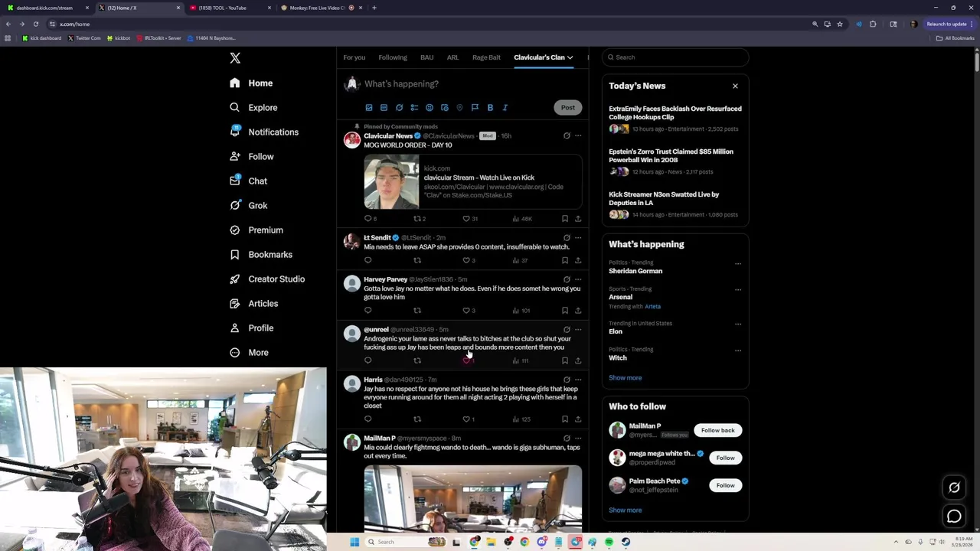Open Explore from the sidebar
980x551 pixels.
click(x=253, y=108)
